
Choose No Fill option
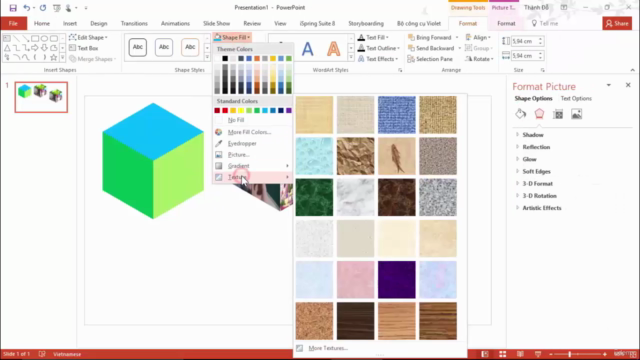[x=253, y=120]
